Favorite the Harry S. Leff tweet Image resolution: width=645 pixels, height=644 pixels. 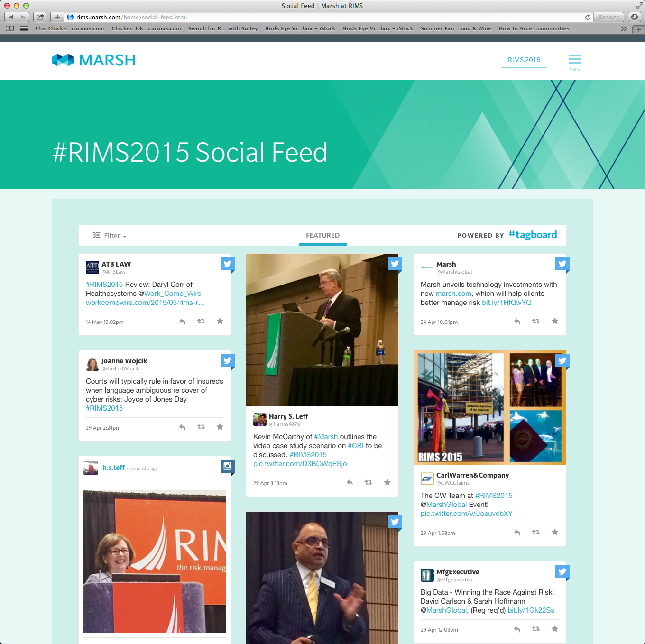coord(387,482)
